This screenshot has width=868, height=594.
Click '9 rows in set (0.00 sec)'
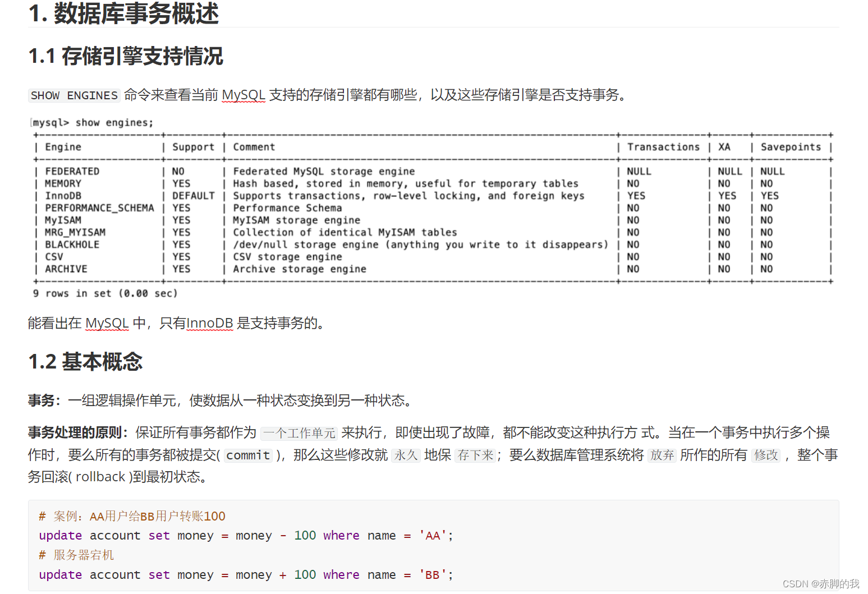click(105, 293)
